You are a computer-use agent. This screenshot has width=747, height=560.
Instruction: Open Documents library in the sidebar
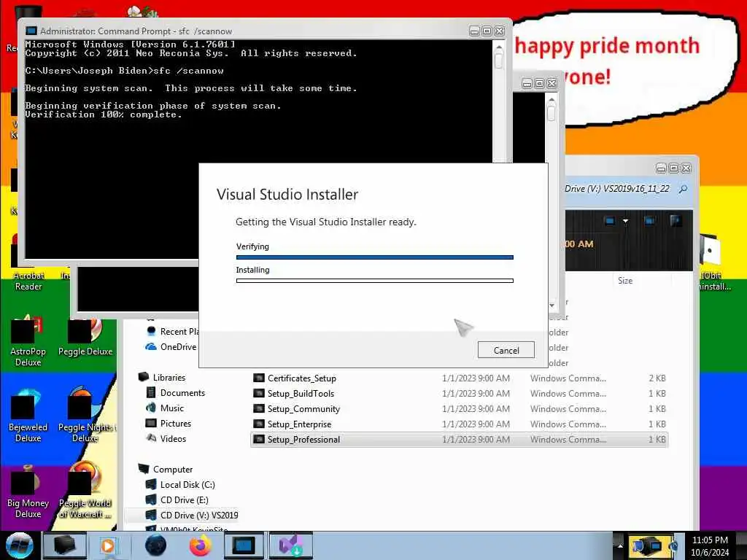tap(182, 392)
